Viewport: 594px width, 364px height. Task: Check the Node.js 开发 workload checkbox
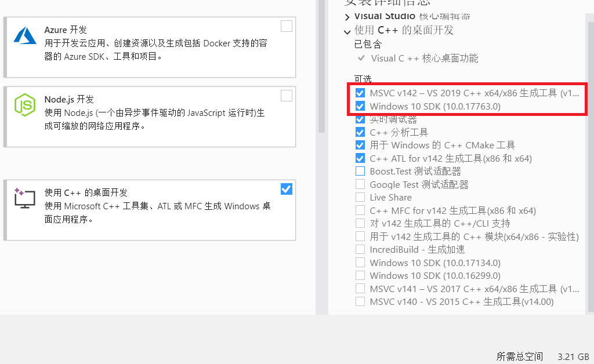point(287,96)
